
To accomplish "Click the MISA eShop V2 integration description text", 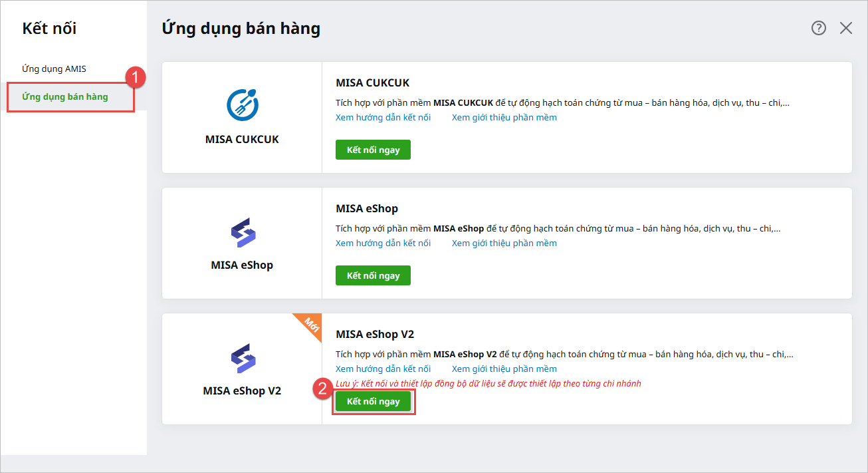I will click(x=564, y=355).
